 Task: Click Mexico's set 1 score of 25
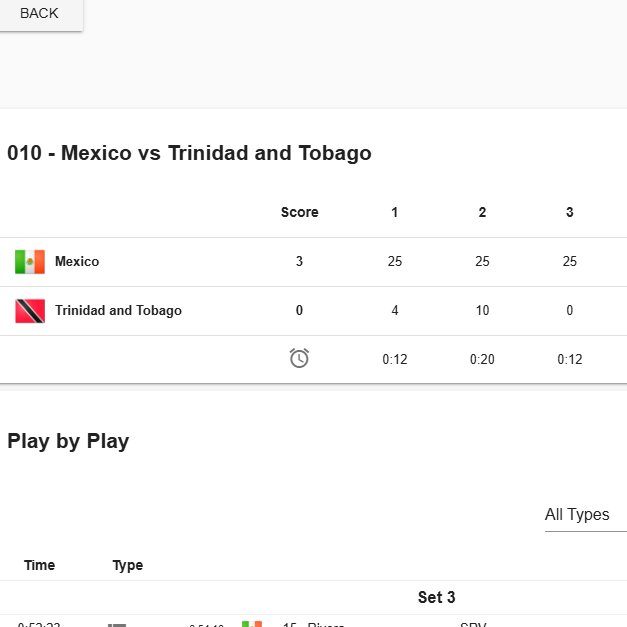pyautogui.click(x=395, y=262)
